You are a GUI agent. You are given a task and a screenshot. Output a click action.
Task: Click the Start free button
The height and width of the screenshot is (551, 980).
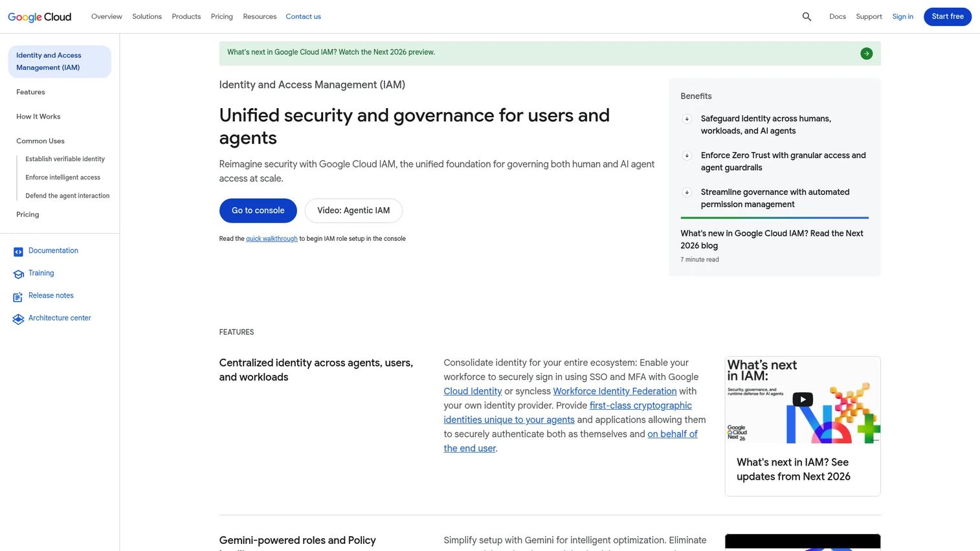948,17
